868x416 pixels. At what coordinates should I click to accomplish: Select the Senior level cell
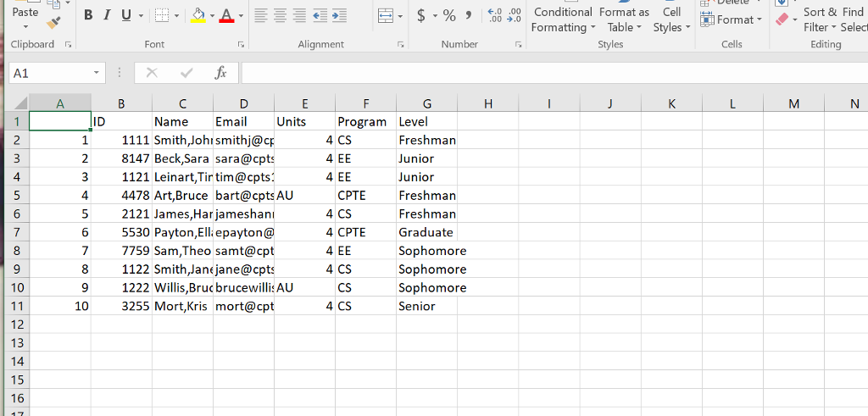click(427, 306)
